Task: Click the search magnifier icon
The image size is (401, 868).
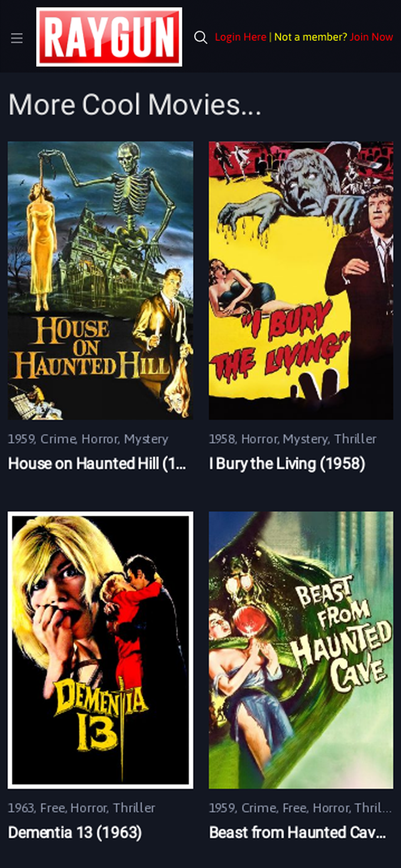Action: [x=200, y=37]
